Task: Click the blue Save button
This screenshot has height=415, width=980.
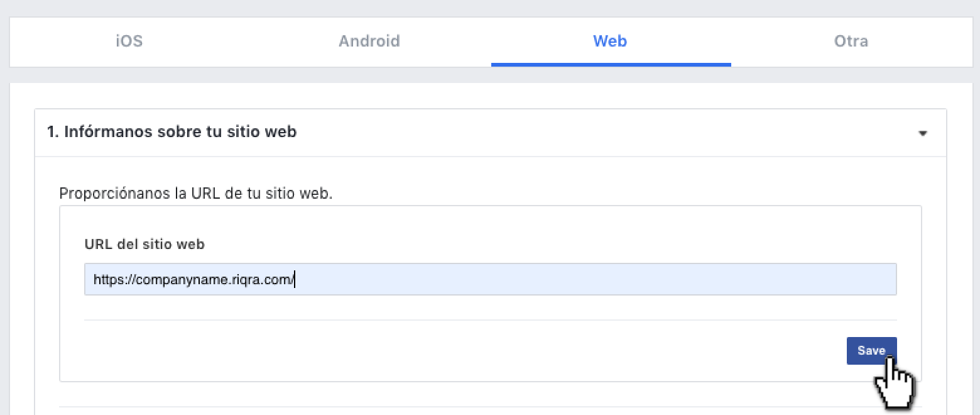Action: point(871,351)
